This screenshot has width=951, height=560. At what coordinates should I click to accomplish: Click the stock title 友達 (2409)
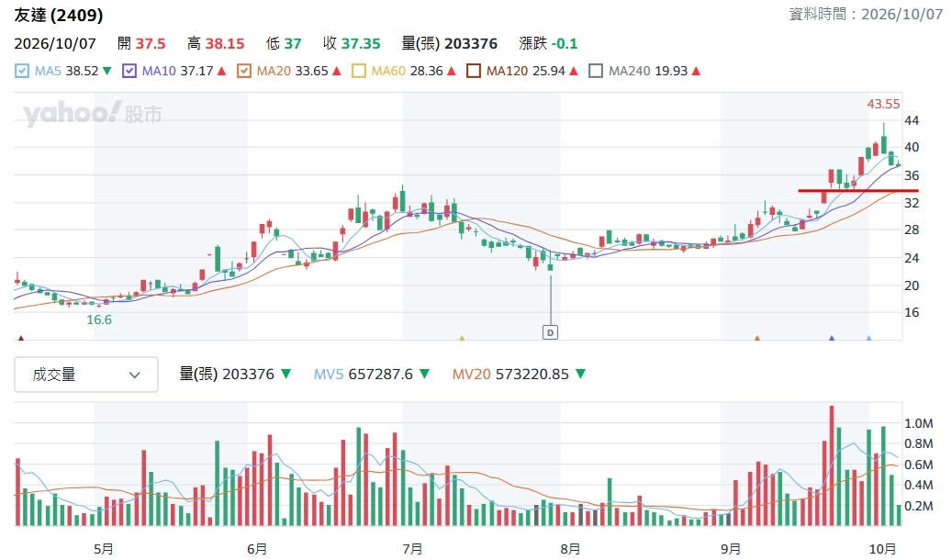[x=58, y=16]
